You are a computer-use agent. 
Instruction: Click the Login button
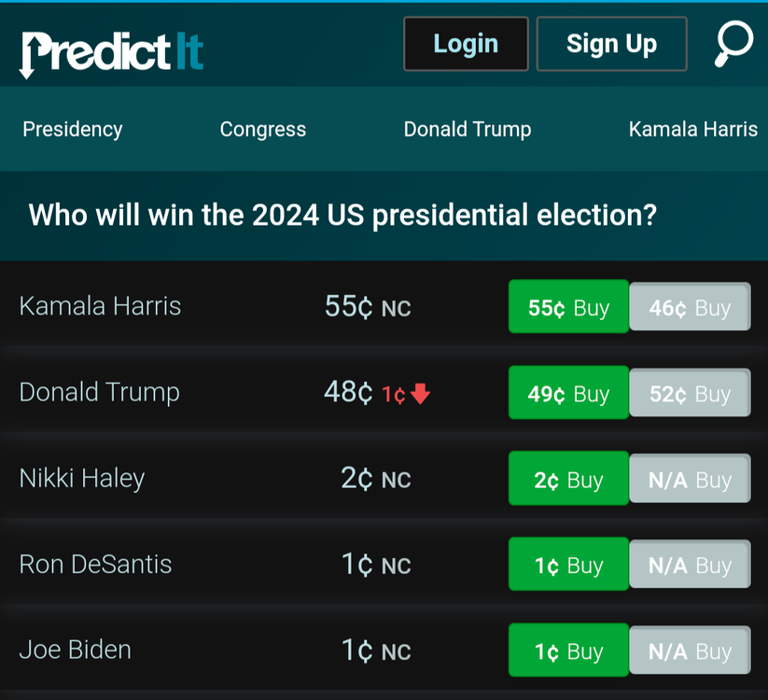466,44
